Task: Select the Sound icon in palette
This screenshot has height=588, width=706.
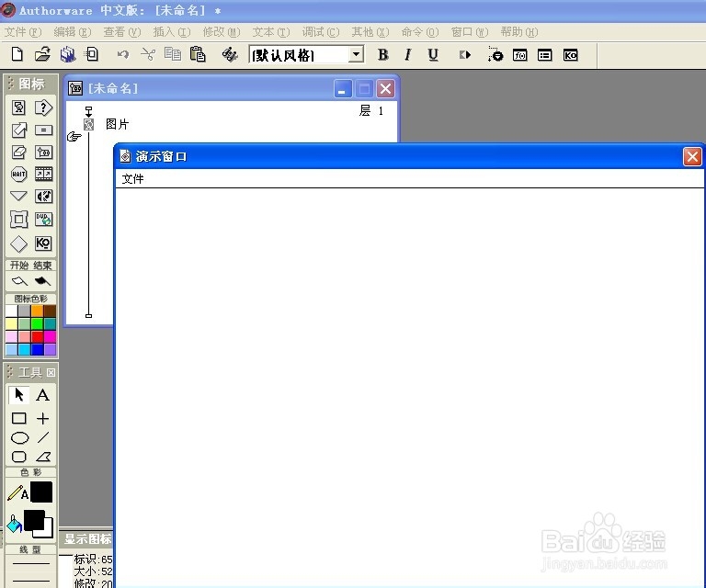Action: click(x=43, y=196)
